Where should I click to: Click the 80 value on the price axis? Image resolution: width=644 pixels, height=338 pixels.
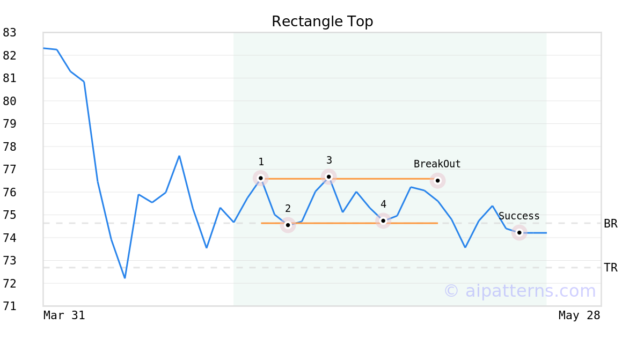(10, 101)
